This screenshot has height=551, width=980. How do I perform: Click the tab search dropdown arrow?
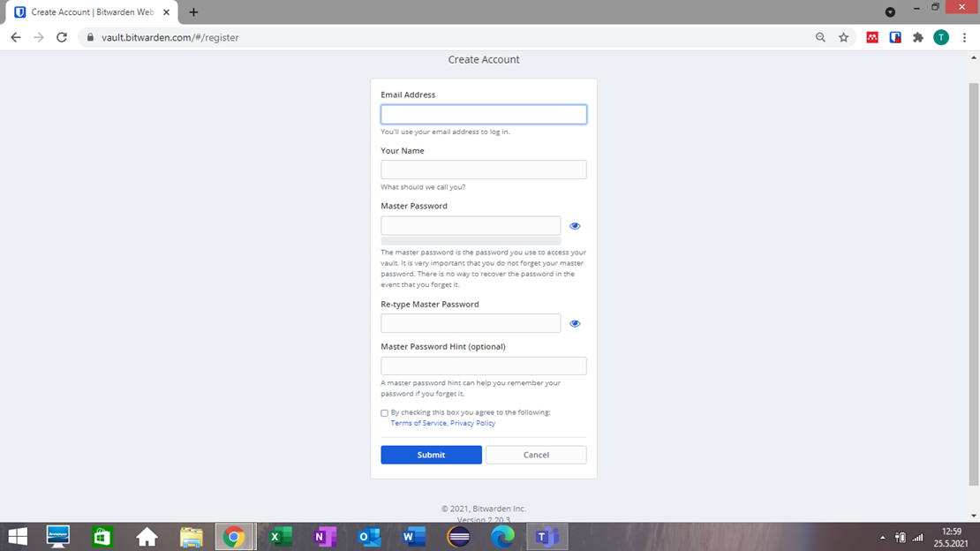[x=890, y=11]
